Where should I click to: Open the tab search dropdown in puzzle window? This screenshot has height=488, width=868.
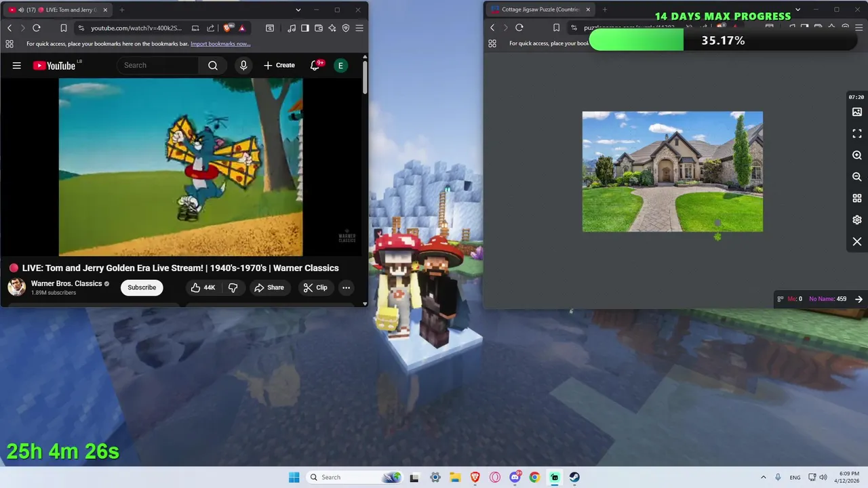(797, 9)
